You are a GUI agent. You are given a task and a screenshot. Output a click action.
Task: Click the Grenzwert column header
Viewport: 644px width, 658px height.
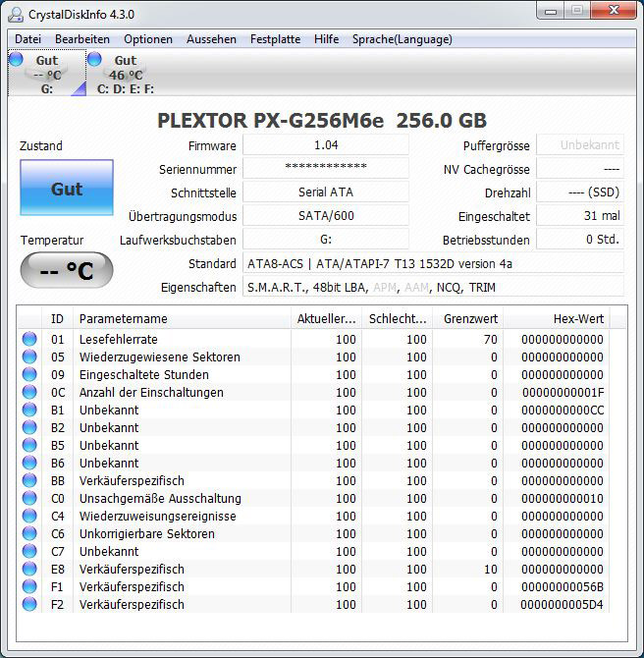click(468, 319)
